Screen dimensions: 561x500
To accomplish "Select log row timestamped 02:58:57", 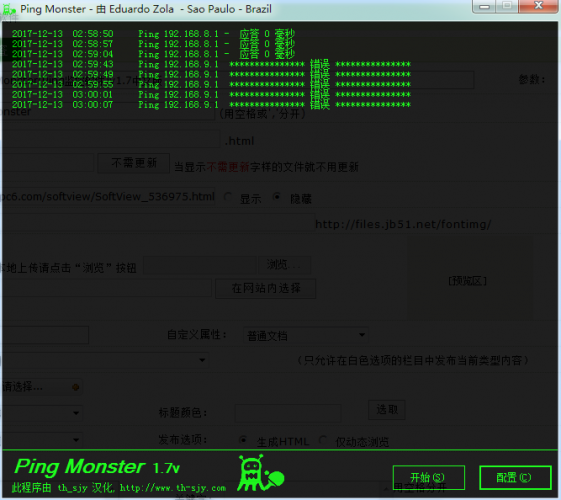I will point(153,44).
